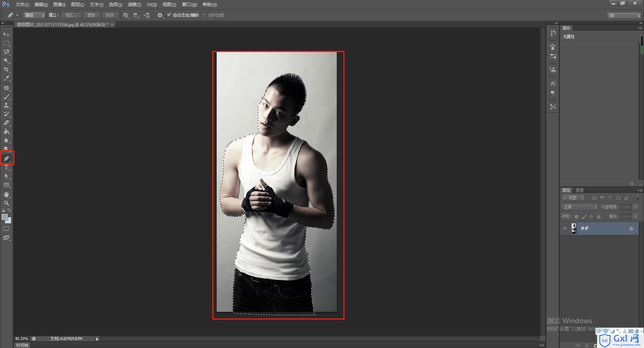Open the 属性 panel flyout menu
The width and height of the screenshot is (644, 348).
(640, 28)
